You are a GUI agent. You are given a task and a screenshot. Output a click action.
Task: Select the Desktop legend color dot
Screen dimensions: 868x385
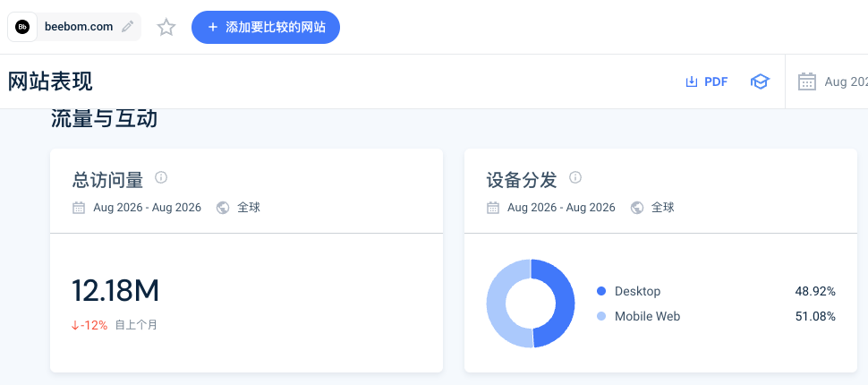pos(601,291)
